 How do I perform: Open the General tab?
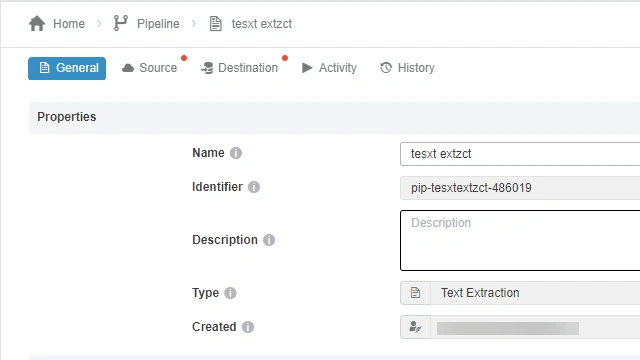(67, 68)
